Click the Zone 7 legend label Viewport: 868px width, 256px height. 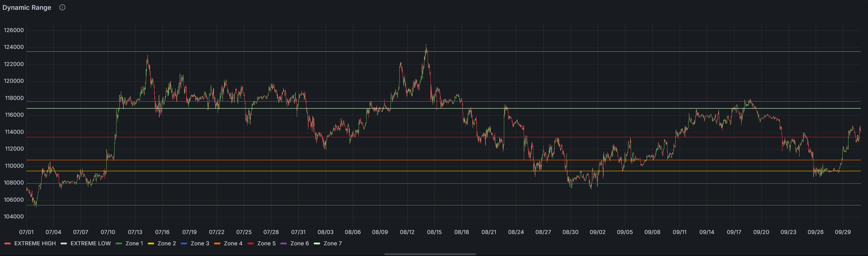333,243
